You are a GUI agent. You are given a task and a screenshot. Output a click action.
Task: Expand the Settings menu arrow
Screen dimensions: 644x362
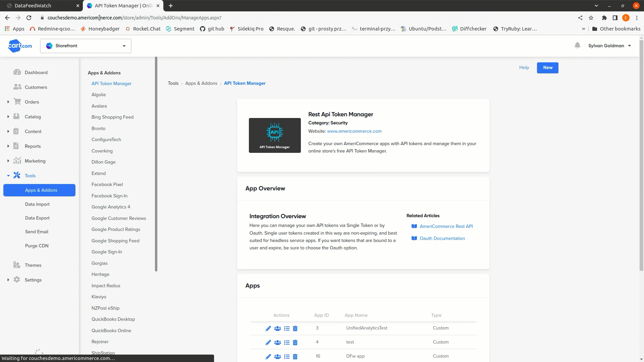coord(8,280)
